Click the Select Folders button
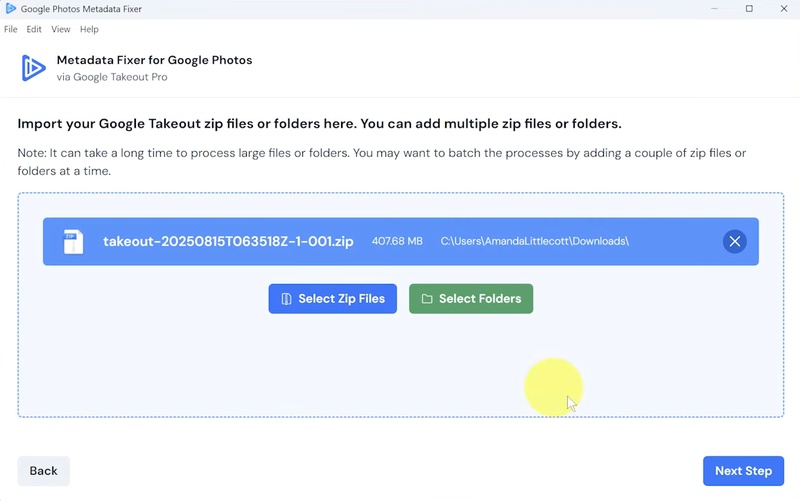This screenshot has height=501, width=800. [471, 298]
